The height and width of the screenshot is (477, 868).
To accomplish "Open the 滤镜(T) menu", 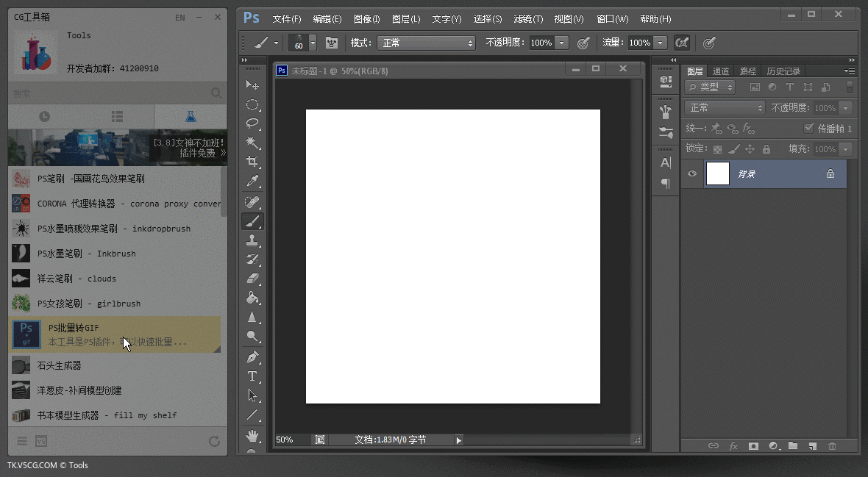I will click(x=527, y=18).
